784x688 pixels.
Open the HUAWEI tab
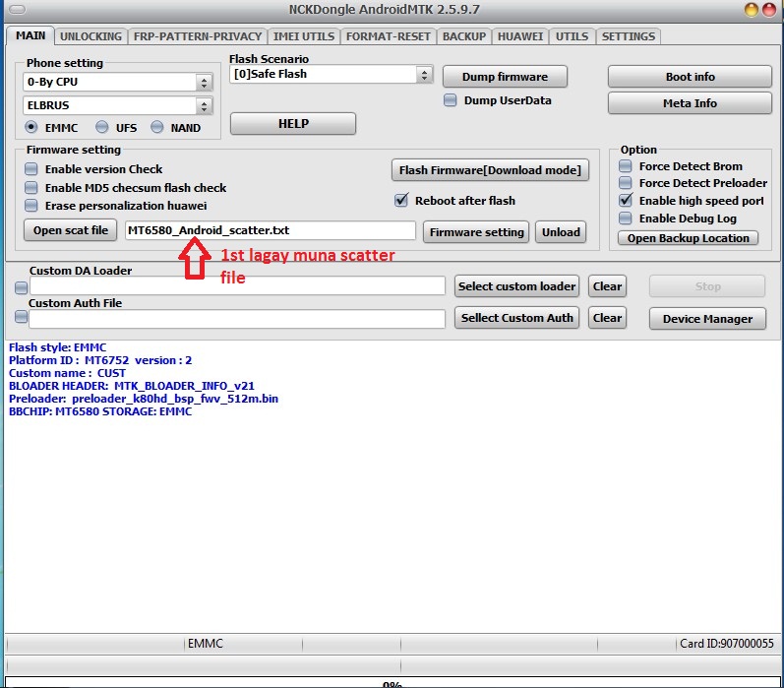click(x=520, y=36)
